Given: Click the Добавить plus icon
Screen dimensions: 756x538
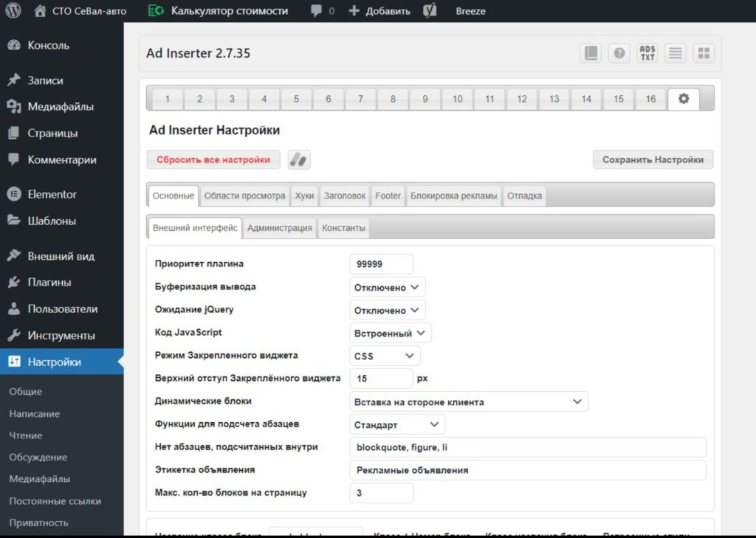Looking at the screenshot, I should pos(354,10).
